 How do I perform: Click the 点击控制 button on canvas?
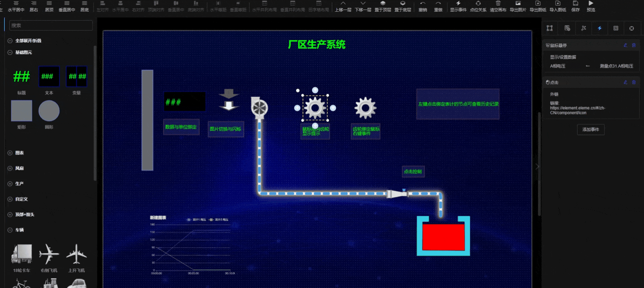pyautogui.click(x=413, y=171)
